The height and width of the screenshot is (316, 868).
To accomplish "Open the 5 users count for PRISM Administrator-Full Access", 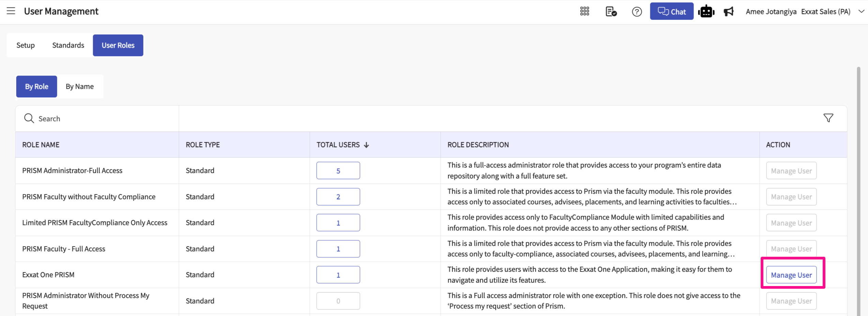I will (x=338, y=171).
